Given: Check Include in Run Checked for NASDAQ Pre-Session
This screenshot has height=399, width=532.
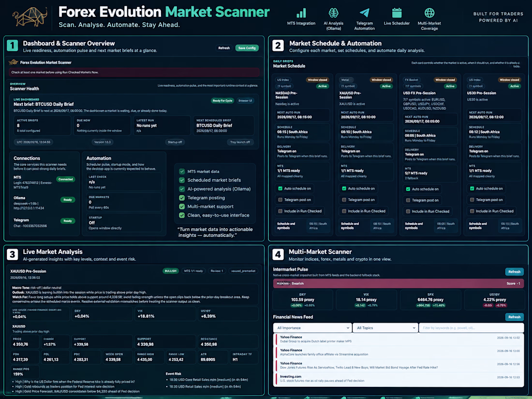Looking at the screenshot, I should click(x=280, y=211).
